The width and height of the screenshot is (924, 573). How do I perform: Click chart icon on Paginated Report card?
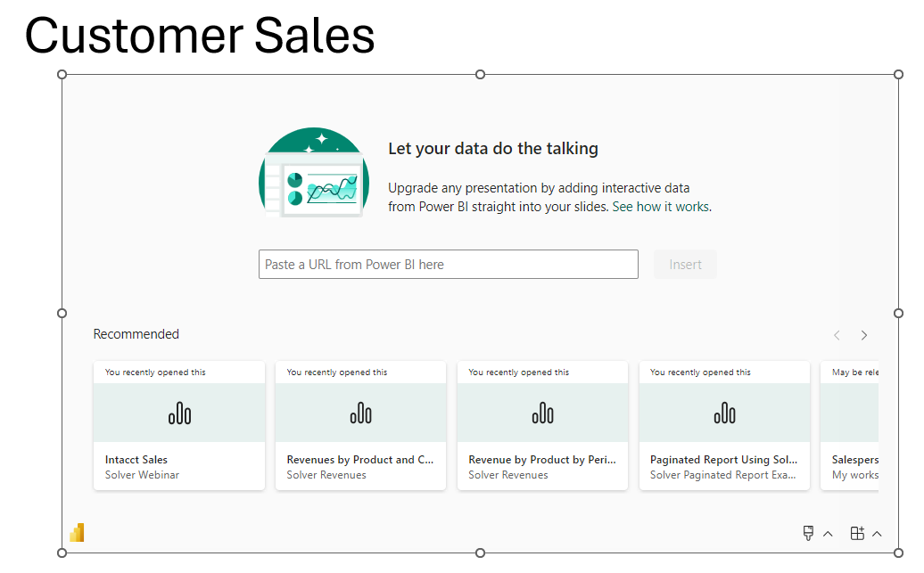724,413
